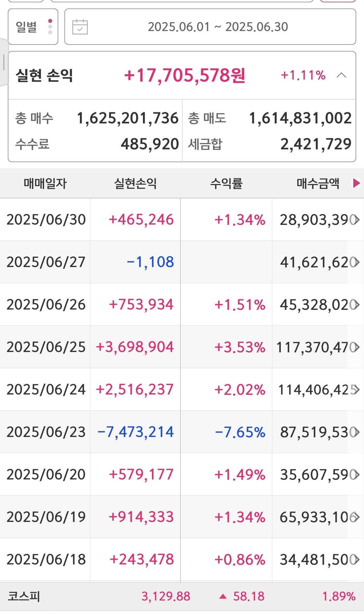364x614 pixels.
Task: Select the 2025/06/18 trade date row
Action: tap(46, 560)
